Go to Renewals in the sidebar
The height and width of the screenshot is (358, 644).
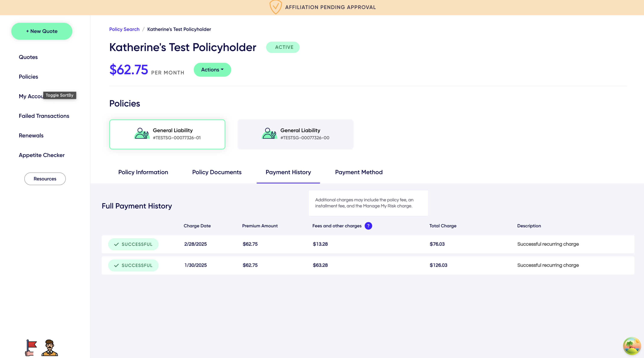(x=31, y=135)
